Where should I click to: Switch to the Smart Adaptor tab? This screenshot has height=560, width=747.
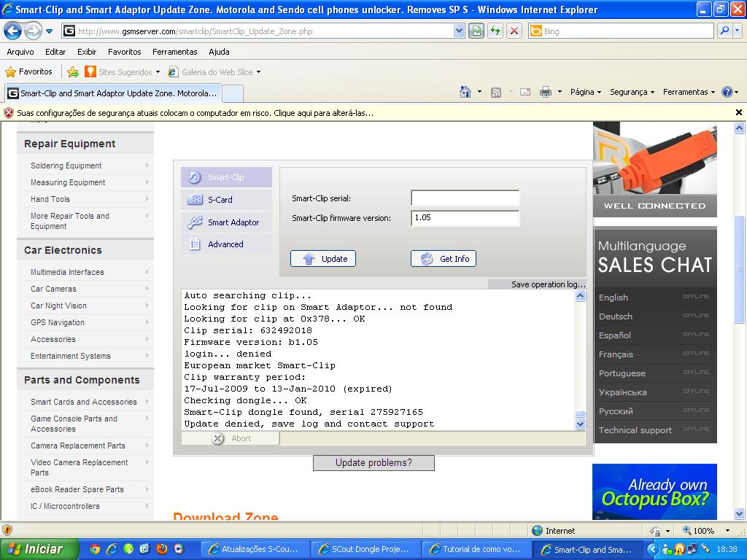tap(226, 222)
